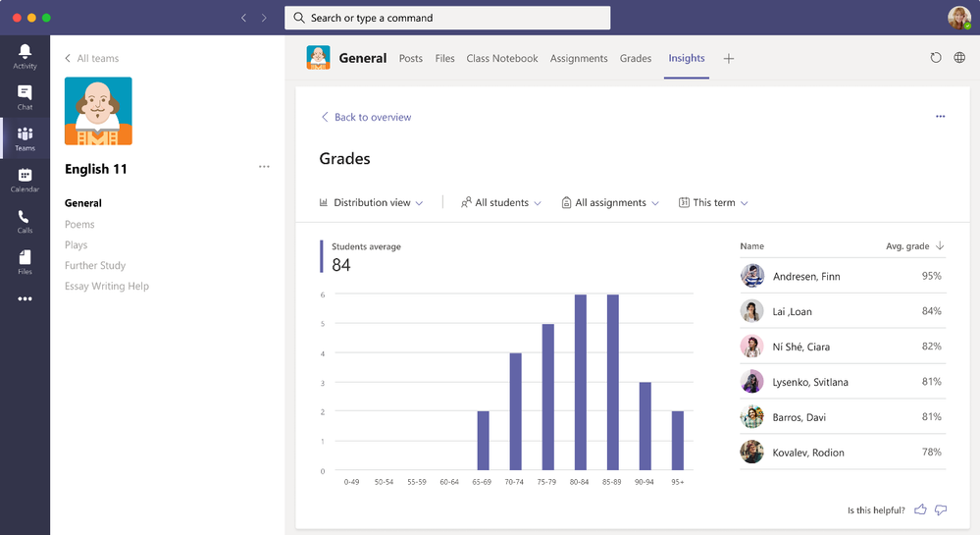Viewport: 980px width, 535px height.
Task: Add a new tab with plus icon
Action: point(728,59)
